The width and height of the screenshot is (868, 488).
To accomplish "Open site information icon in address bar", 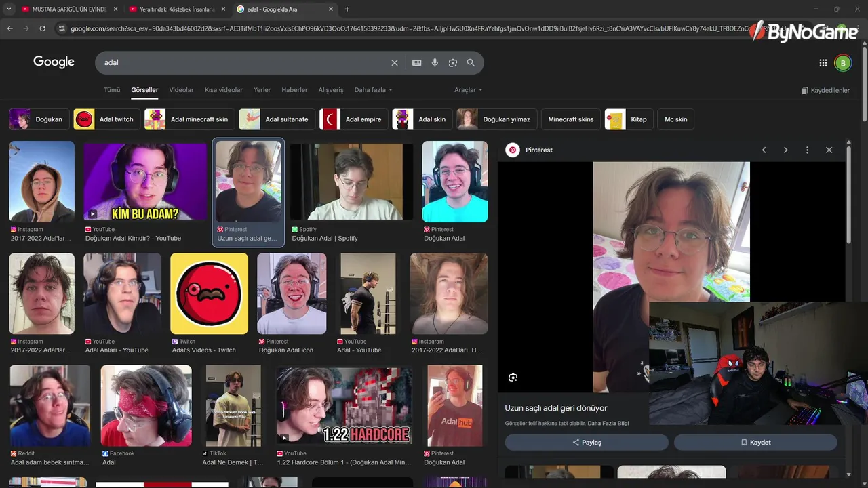I will click(62, 28).
